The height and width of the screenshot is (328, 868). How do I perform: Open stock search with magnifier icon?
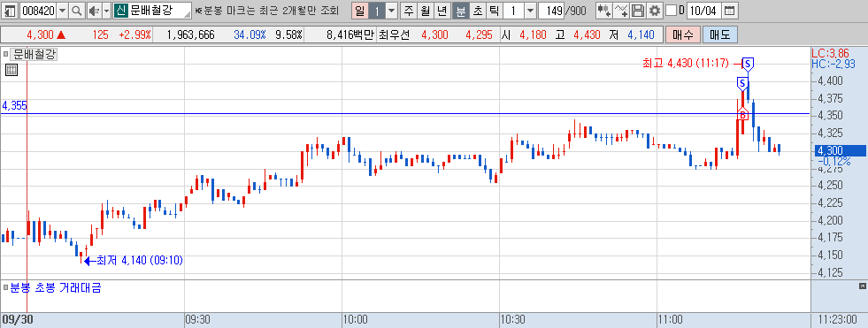point(77,11)
